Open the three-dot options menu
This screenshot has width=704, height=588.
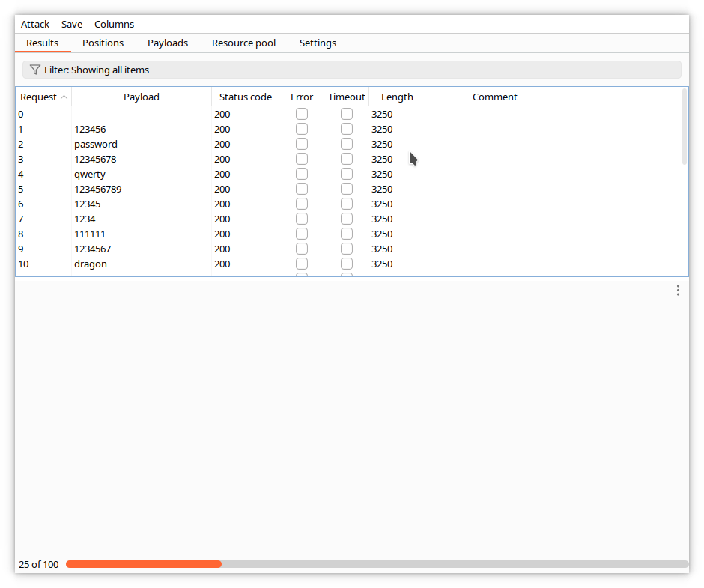[678, 290]
